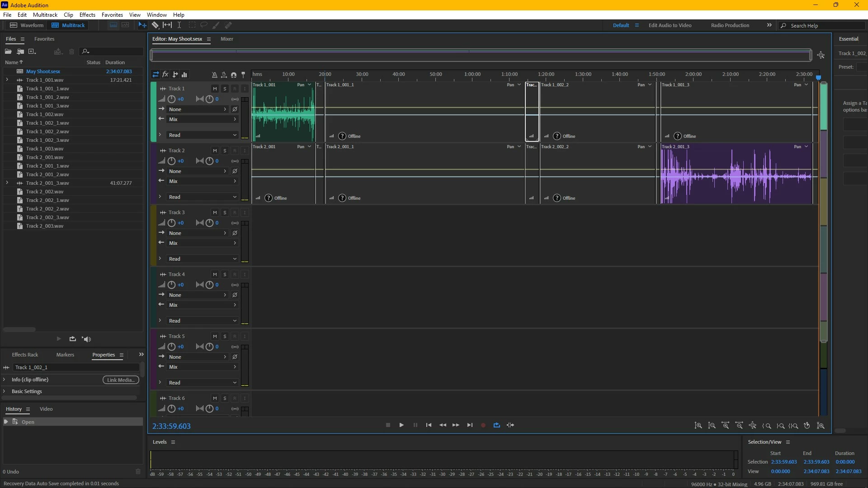Open the Effects menu
Image resolution: width=868 pixels, height=488 pixels.
tap(87, 15)
